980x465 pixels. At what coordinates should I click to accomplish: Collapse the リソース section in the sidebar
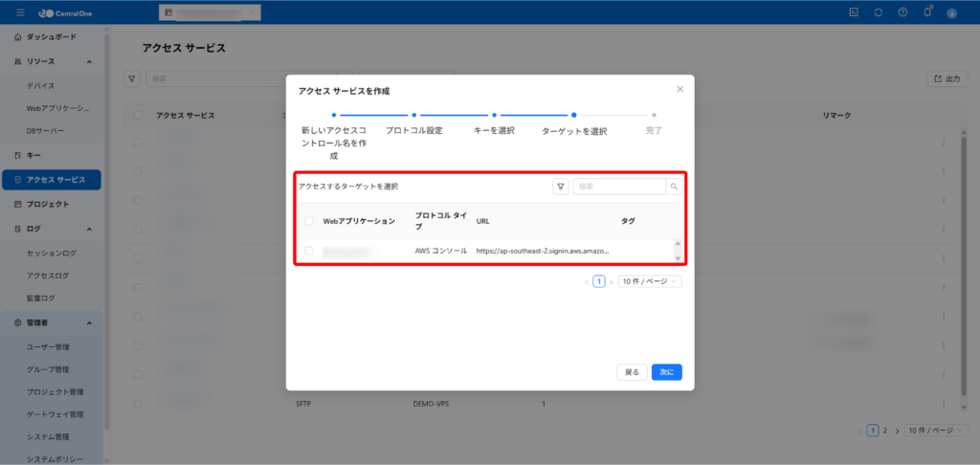tap(89, 61)
